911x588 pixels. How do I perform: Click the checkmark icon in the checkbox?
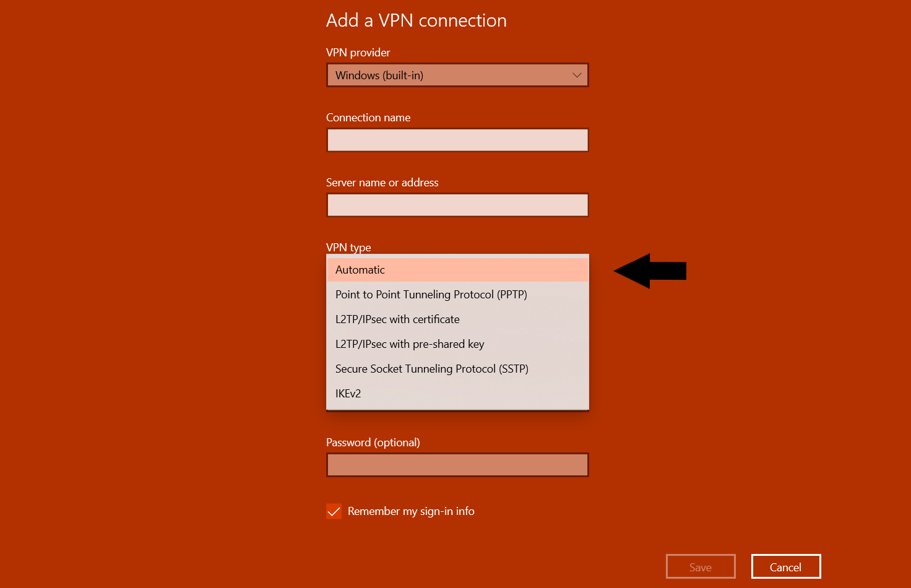tap(334, 511)
